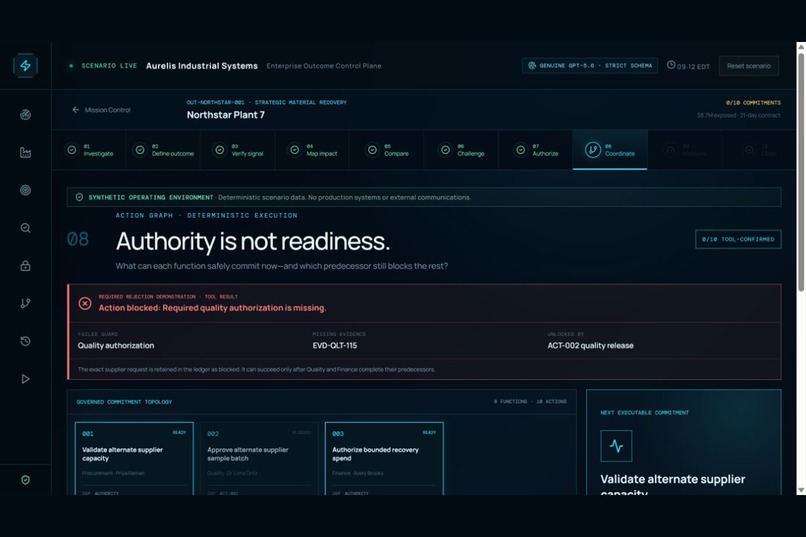806x537 pixels.
Task: Return to Mission Control link
Action: [101, 109]
